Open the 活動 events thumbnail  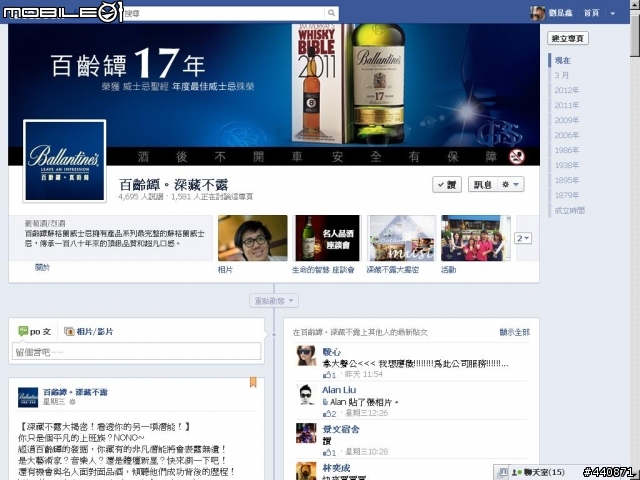476,238
